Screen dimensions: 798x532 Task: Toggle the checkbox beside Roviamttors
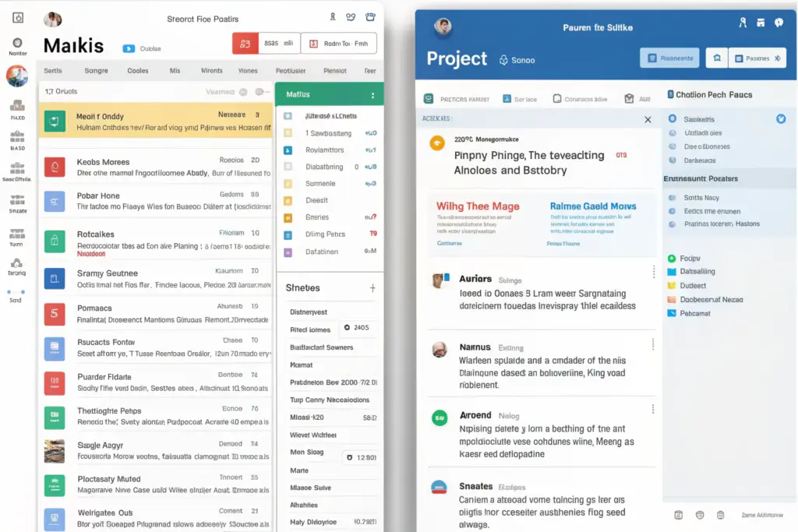(288, 150)
